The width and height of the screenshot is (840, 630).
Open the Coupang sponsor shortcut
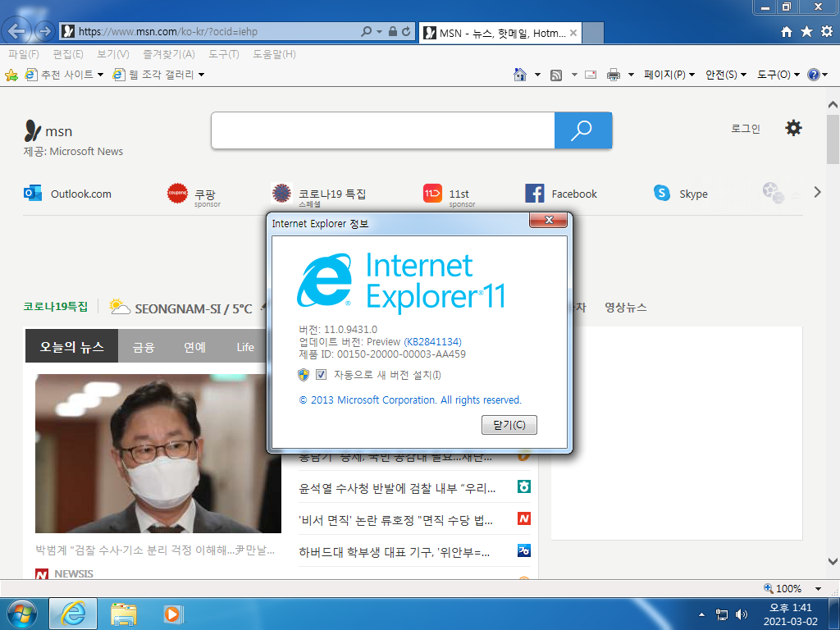point(194,195)
